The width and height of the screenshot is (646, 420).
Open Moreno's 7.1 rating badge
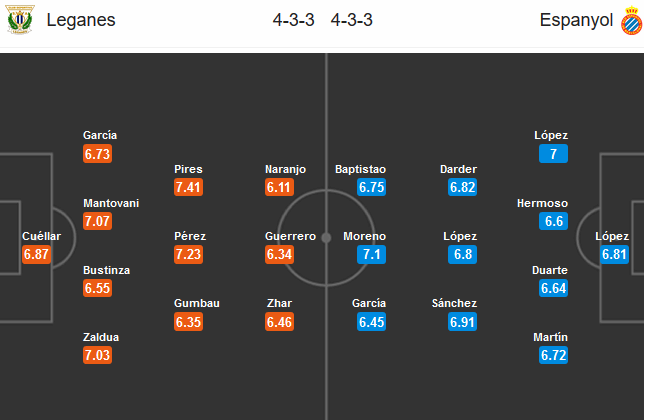tap(371, 254)
